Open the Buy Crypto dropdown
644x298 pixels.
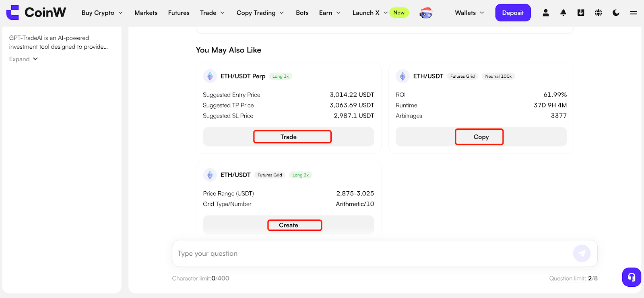coord(102,13)
